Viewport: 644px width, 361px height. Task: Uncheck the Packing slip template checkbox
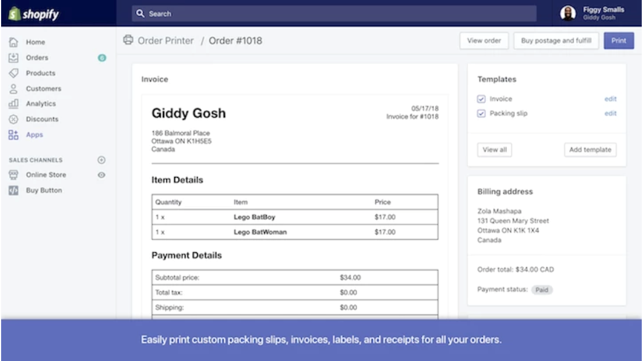(x=481, y=114)
